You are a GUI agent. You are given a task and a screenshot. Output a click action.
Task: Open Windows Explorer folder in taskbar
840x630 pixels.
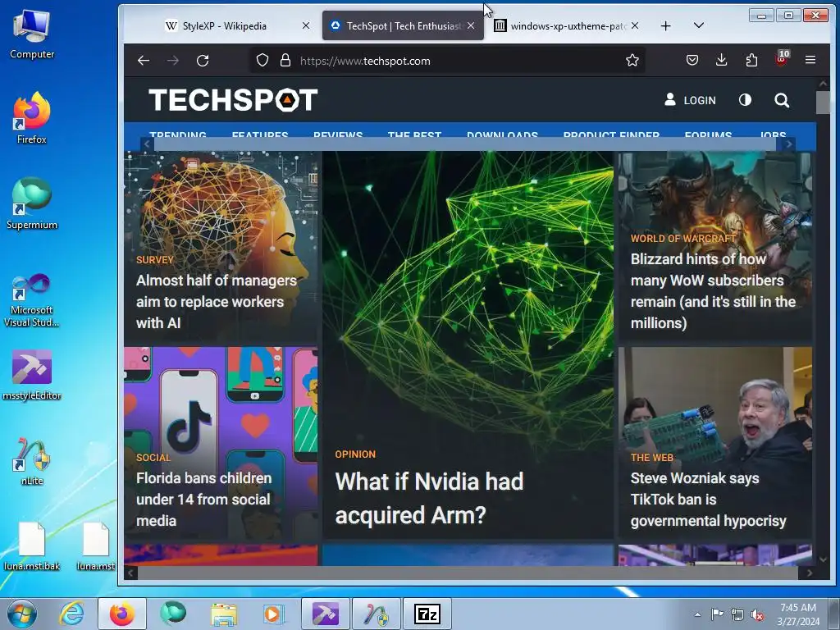point(224,614)
